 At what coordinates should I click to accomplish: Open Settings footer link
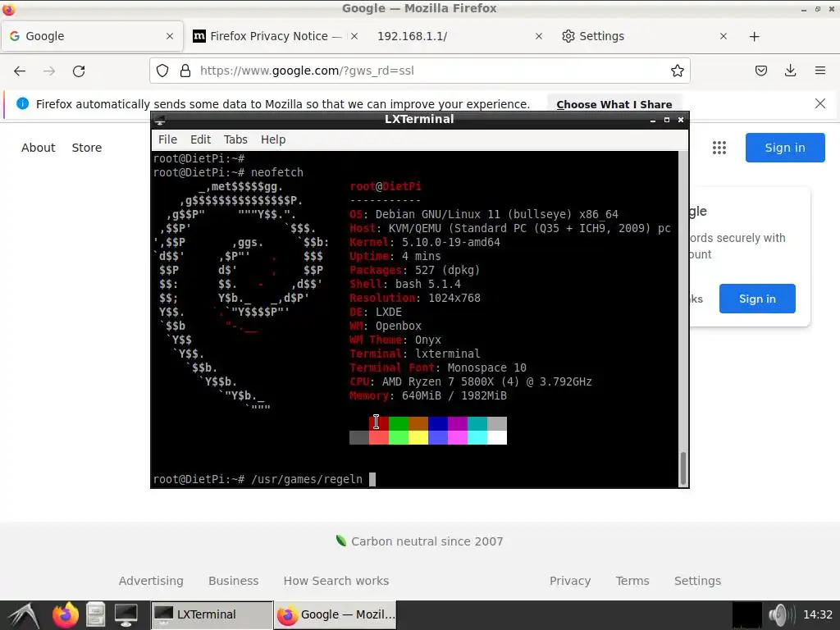(697, 581)
